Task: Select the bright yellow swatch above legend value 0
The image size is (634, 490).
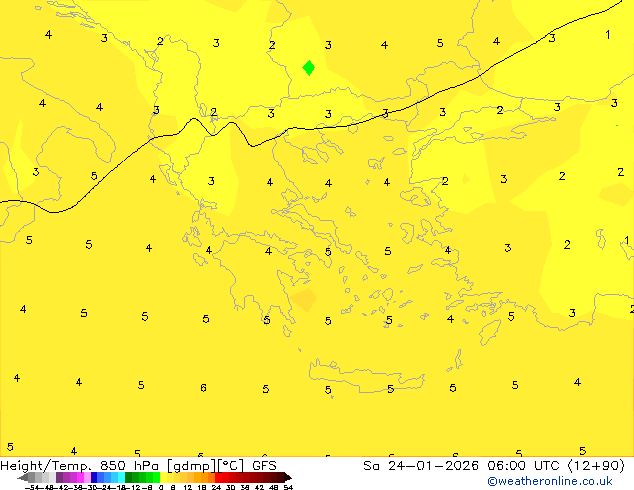Action: (x=163, y=477)
